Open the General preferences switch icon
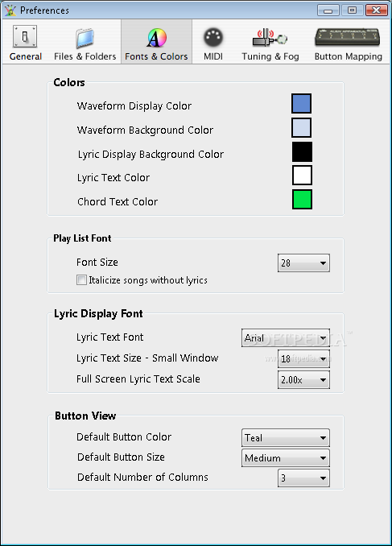The width and height of the screenshot is (392, 546). [x=25, y=36]
